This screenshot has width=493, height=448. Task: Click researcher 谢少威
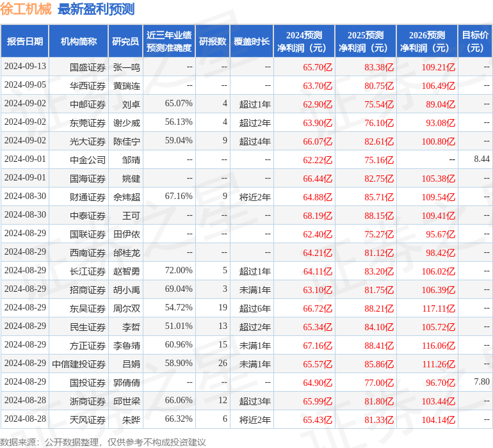click(x=126, y=123)
